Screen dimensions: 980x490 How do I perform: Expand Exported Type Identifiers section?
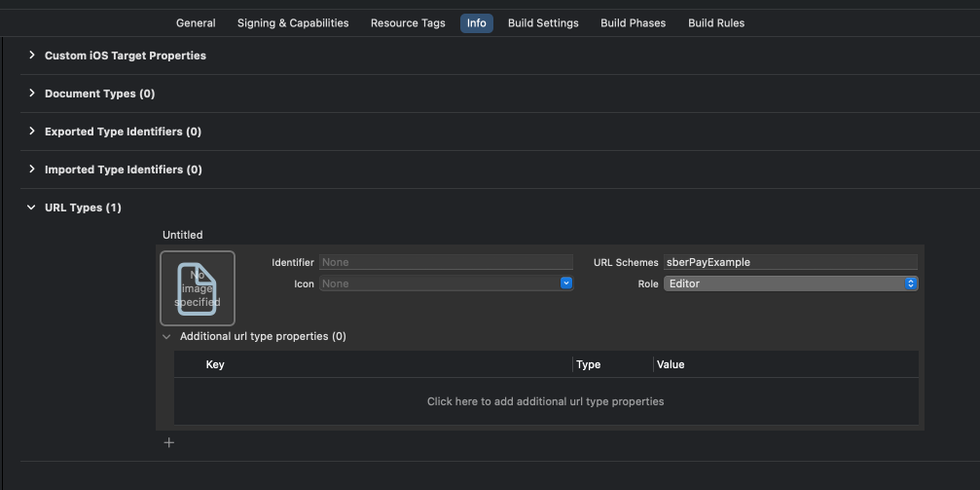[32, 132]
